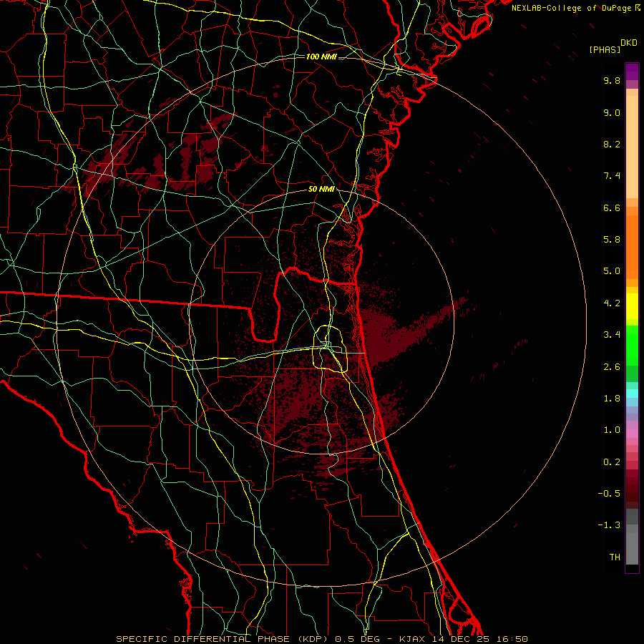This screenshot has height=644, width=644.
Task: Click the TH threshold label
Action: tap(615, 557)
